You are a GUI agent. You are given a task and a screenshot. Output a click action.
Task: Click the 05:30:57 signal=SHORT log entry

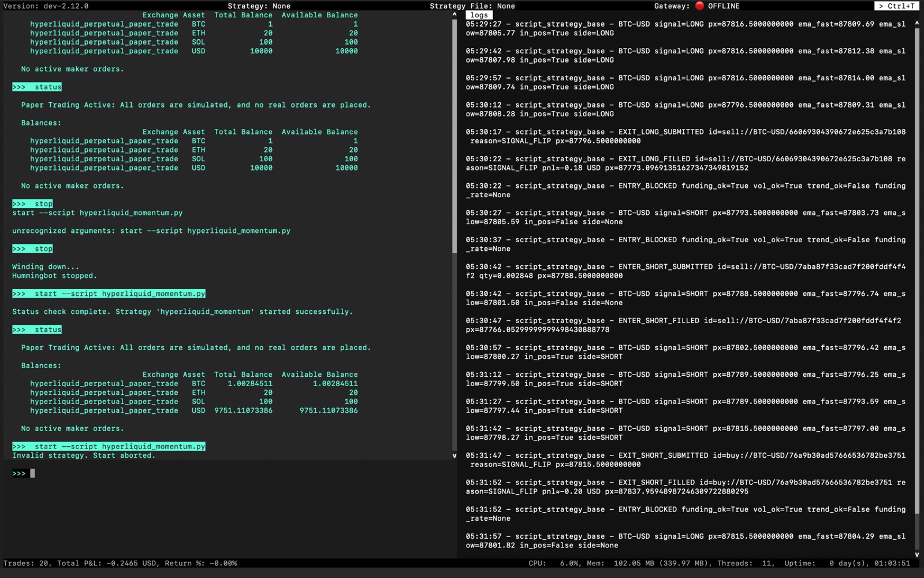[685, 352]
